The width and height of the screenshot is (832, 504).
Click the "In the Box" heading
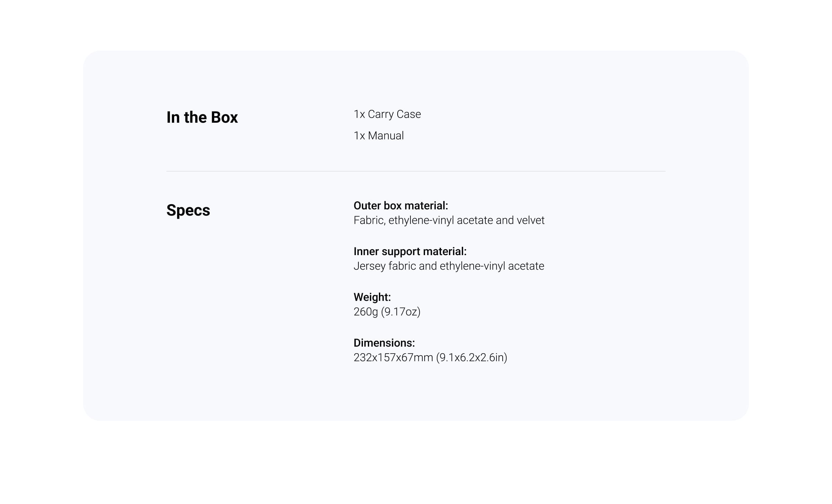[202, 117]
